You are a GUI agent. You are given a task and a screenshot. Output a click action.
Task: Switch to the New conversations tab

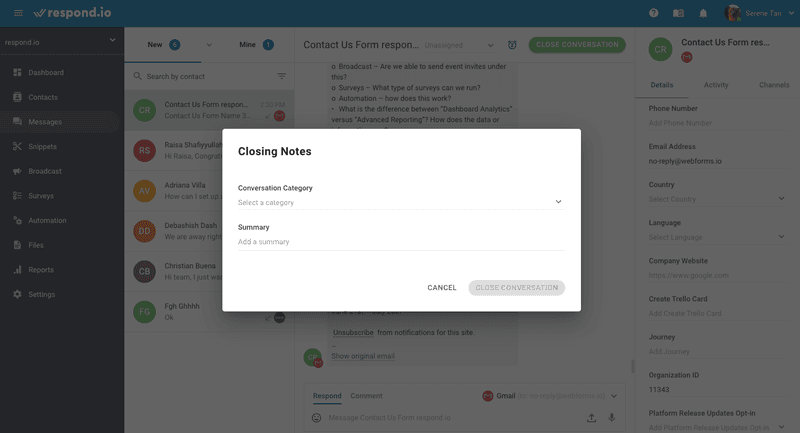point(163,45)
